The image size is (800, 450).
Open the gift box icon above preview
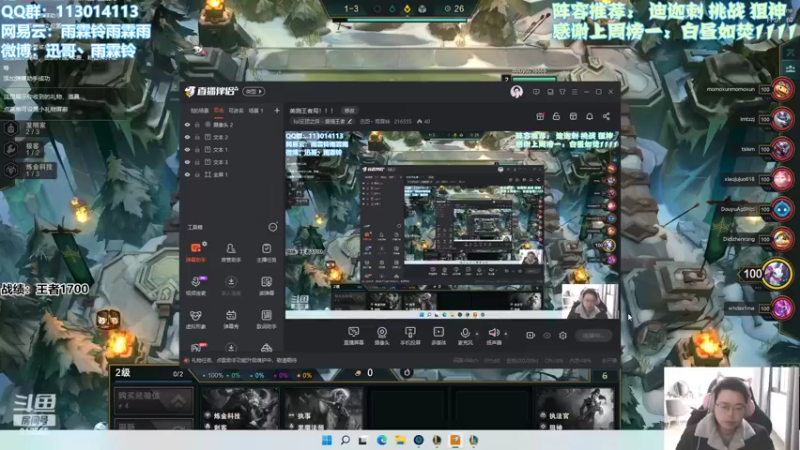[540, 116]
